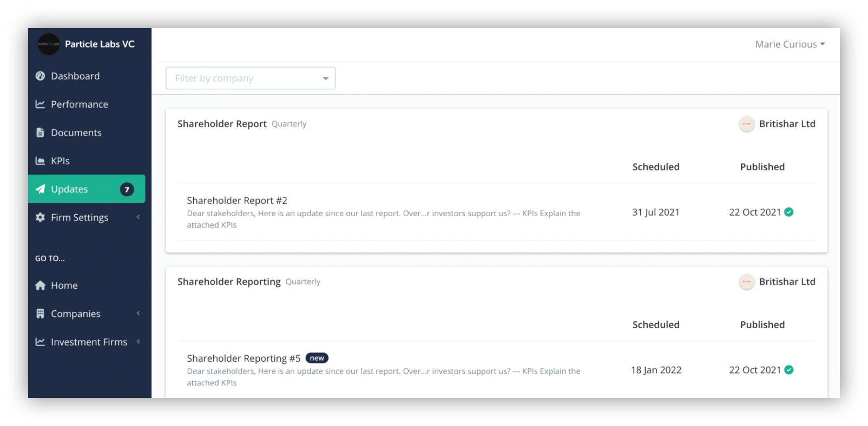Expand Investment Firms submenu chevron
This screenshot has height=426, width=868.
coord(138,341)
